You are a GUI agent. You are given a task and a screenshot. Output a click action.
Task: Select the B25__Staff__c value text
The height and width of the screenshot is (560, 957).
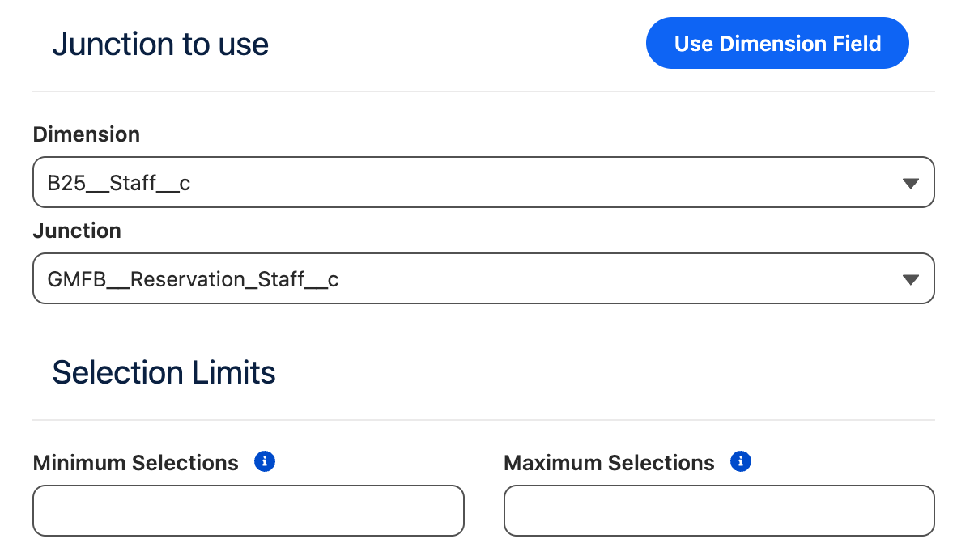point(119,184)
